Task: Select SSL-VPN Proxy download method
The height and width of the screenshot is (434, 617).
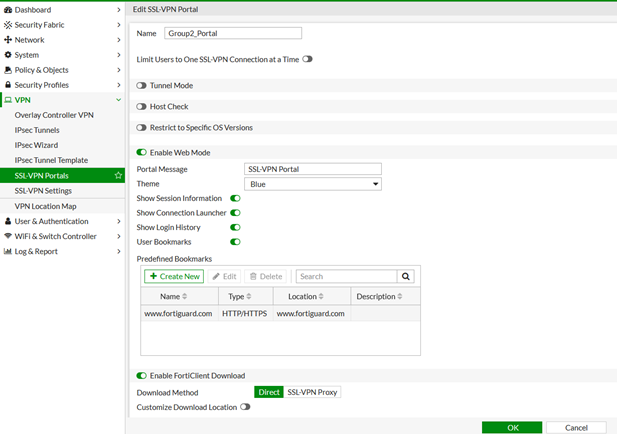Action: [x=312, y=392]
